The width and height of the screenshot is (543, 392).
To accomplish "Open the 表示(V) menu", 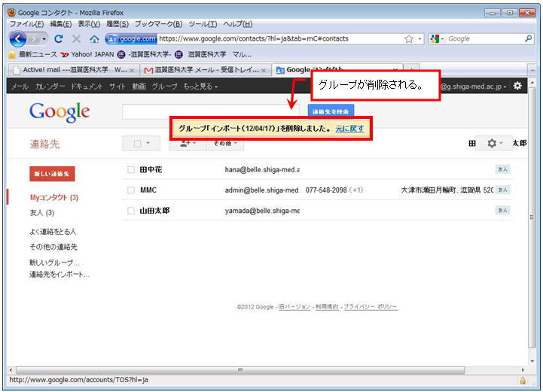I will pyautogui.click(x=89, y=24).
